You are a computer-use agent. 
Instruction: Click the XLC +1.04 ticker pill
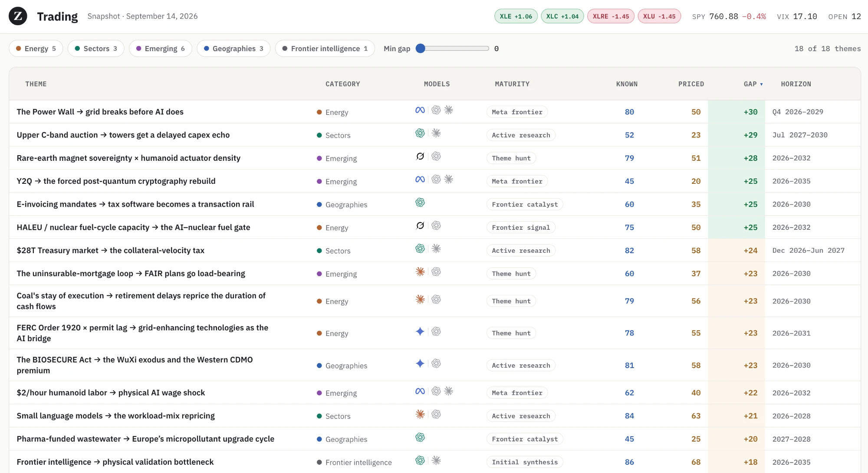pyautogui.click(x=562, y=16)
